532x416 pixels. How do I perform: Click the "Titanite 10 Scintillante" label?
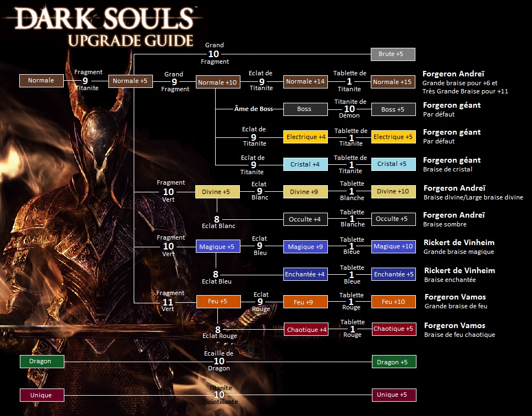point(221,395)
